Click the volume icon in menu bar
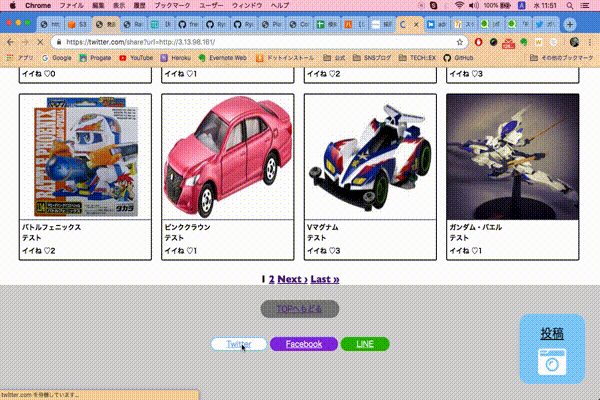The width and height of the screenshot is (600, 400). click(473, 5)
